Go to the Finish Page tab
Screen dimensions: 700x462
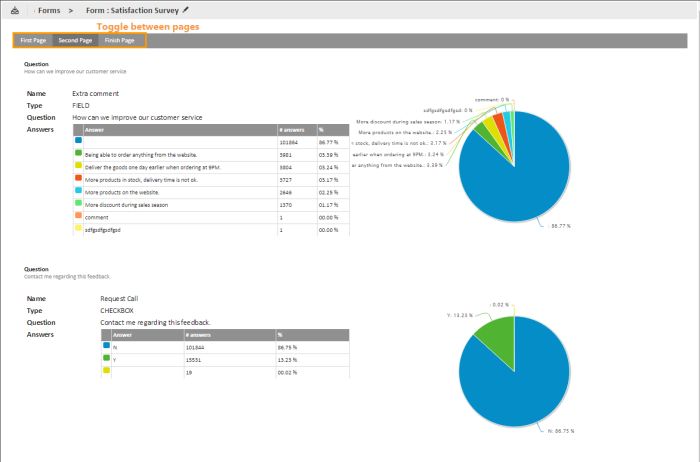point(119,40)
